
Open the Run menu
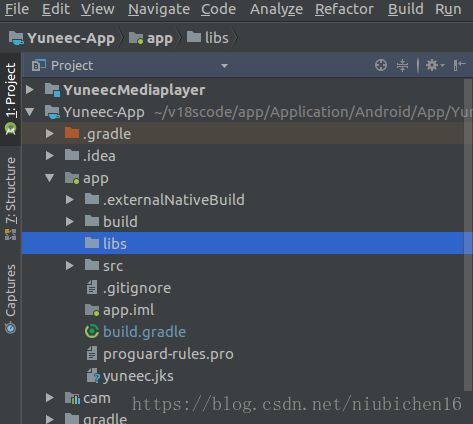(448, 9)
